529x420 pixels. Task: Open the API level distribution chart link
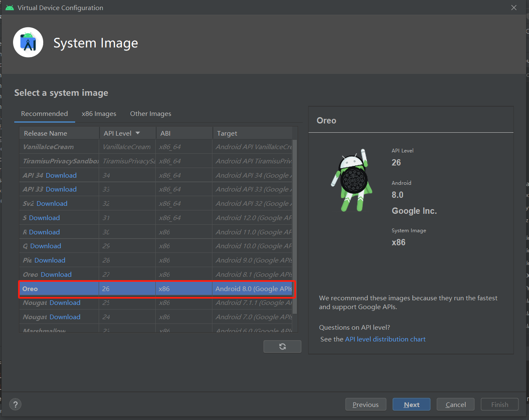tap(385, 339)
